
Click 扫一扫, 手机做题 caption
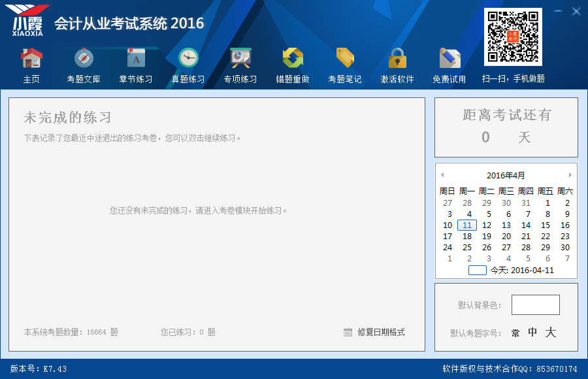(514, 79)
